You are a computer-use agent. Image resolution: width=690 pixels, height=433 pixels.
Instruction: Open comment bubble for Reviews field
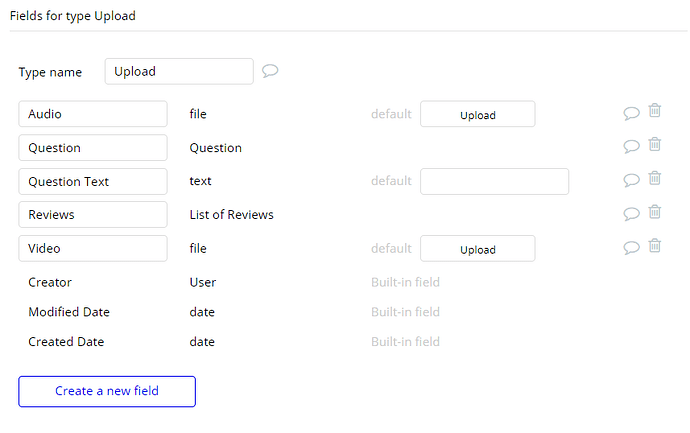click(x=631, y=214)
